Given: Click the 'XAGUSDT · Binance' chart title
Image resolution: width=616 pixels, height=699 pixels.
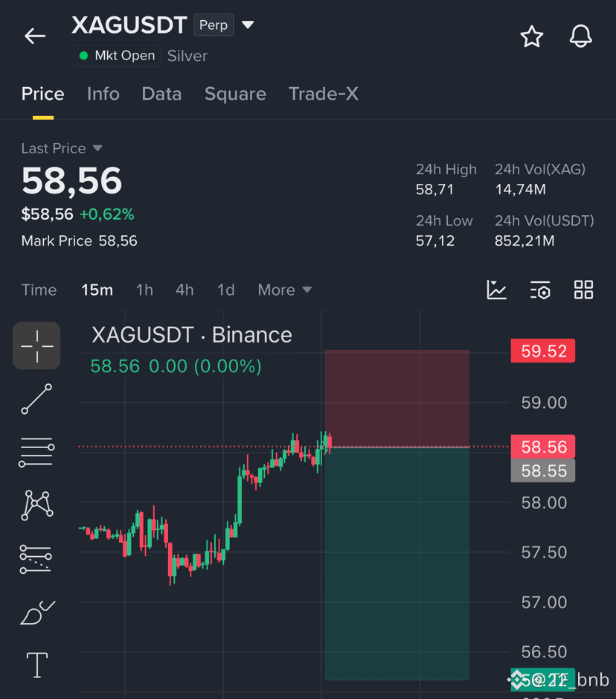Looking at the screenshot, I should pos(192,335).
